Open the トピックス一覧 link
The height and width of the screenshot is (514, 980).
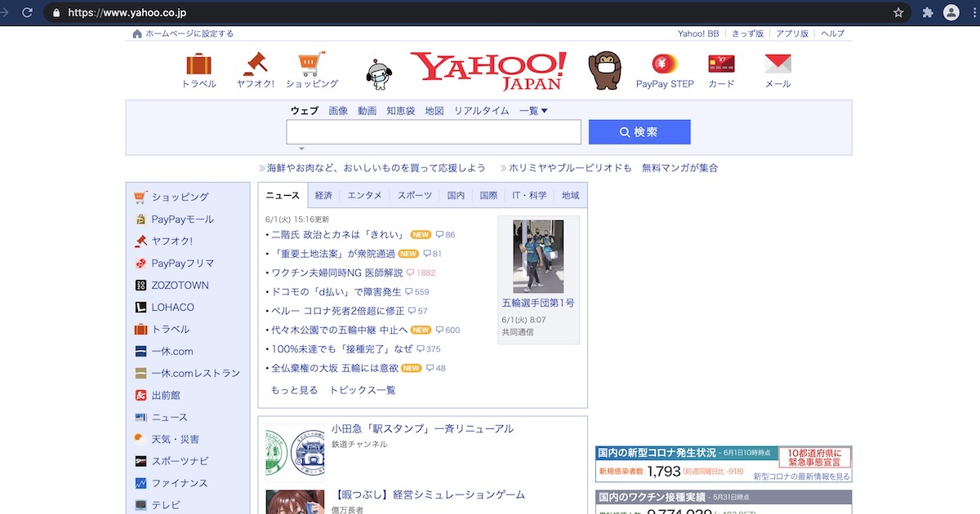click(363, 390)
